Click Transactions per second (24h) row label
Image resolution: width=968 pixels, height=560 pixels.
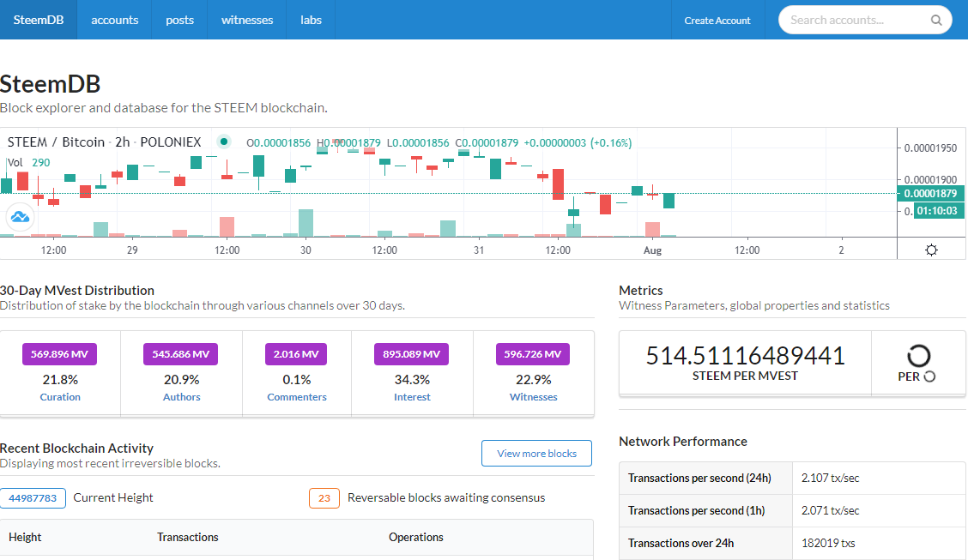coord(699,478)
